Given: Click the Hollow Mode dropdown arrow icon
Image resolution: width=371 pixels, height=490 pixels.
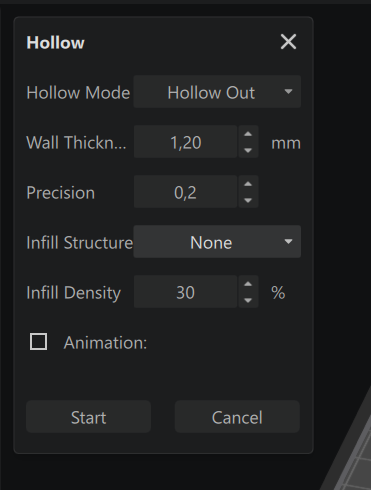Looking at the screenshot, I should point(288,91).
